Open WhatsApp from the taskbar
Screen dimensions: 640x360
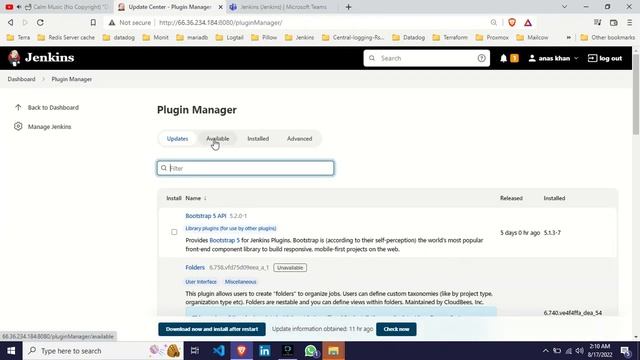tap(311, 351)
